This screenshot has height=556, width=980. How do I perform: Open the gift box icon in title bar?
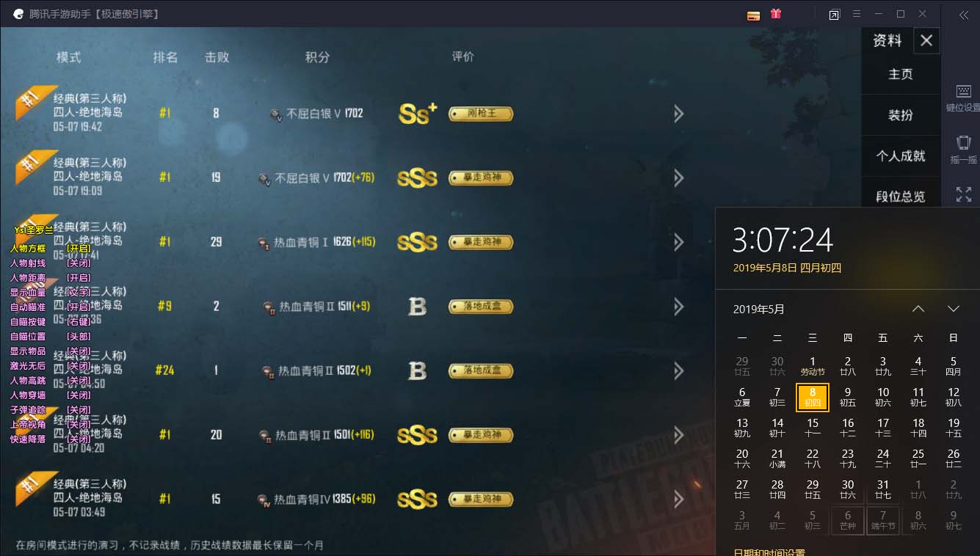(x=776, y=14)
